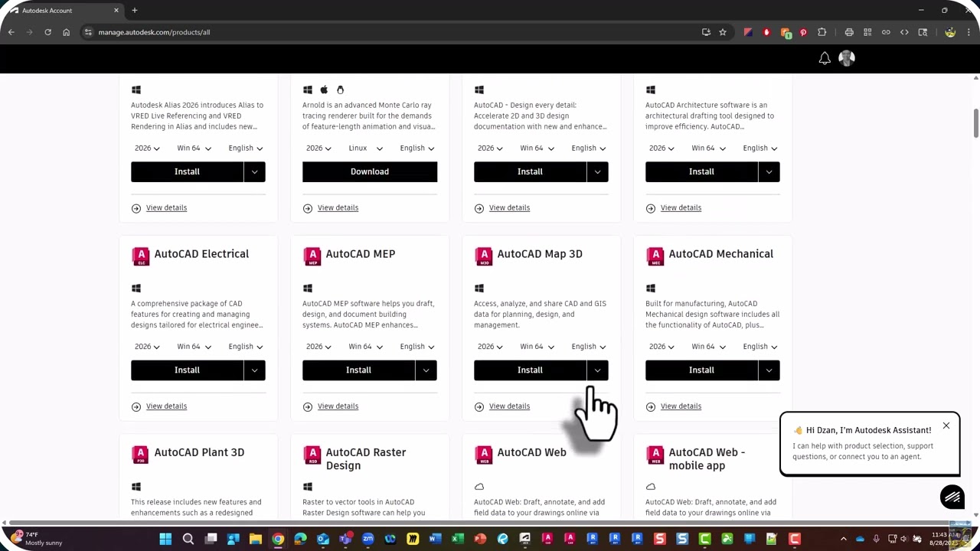Open AutoCAD Electrical version 2026 dropdown
980x551 pixels.
tap(147, 347)
